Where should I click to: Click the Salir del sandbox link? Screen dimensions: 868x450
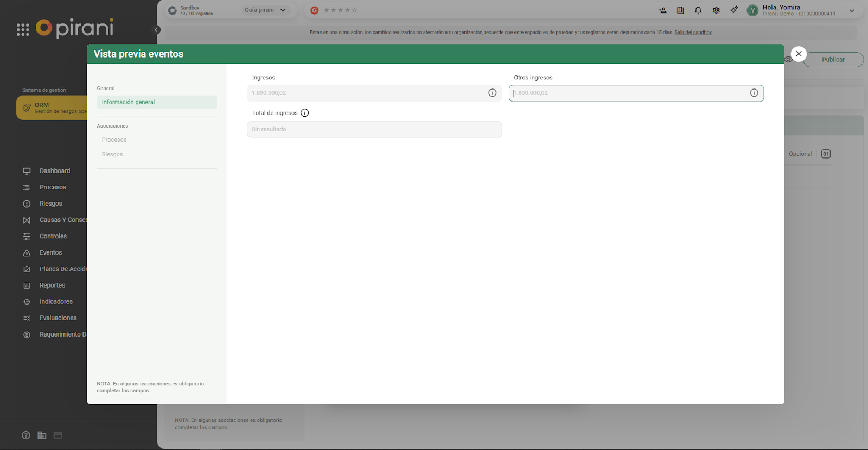point(693,33)
